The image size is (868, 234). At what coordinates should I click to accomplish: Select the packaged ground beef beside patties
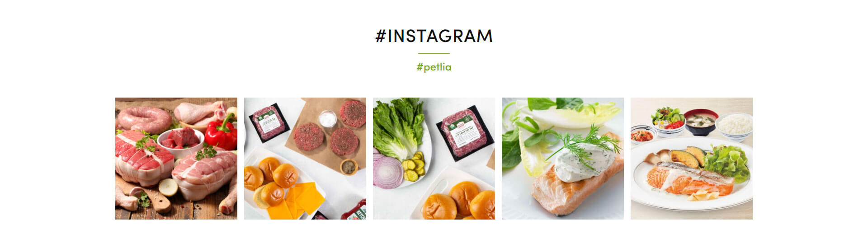pos(269,122)
